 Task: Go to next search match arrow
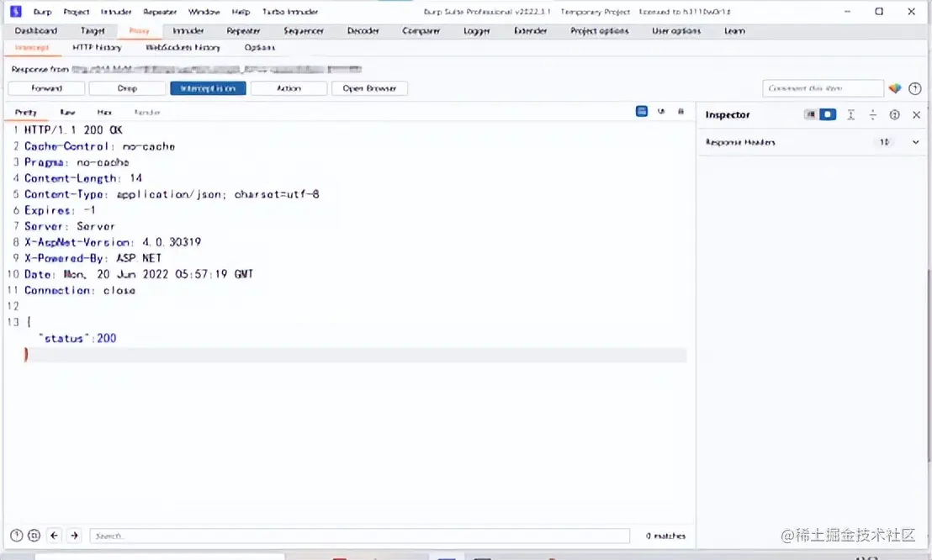pyautogui.click(x=74, y=536)
